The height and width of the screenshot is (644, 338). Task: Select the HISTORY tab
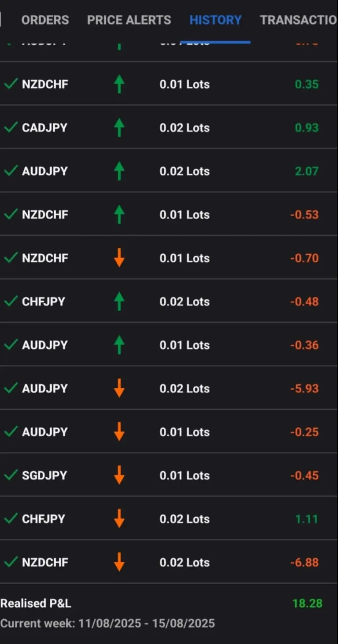pyautogui.click(x=215, y=20)
